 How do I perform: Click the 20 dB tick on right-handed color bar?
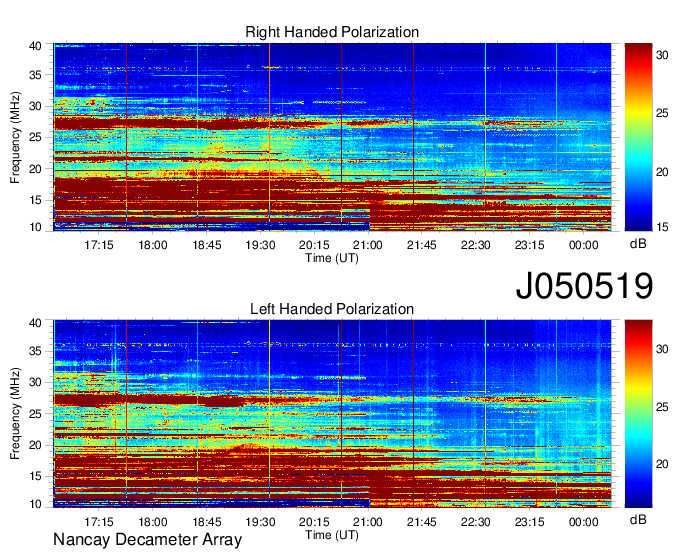tap(662, 173)
